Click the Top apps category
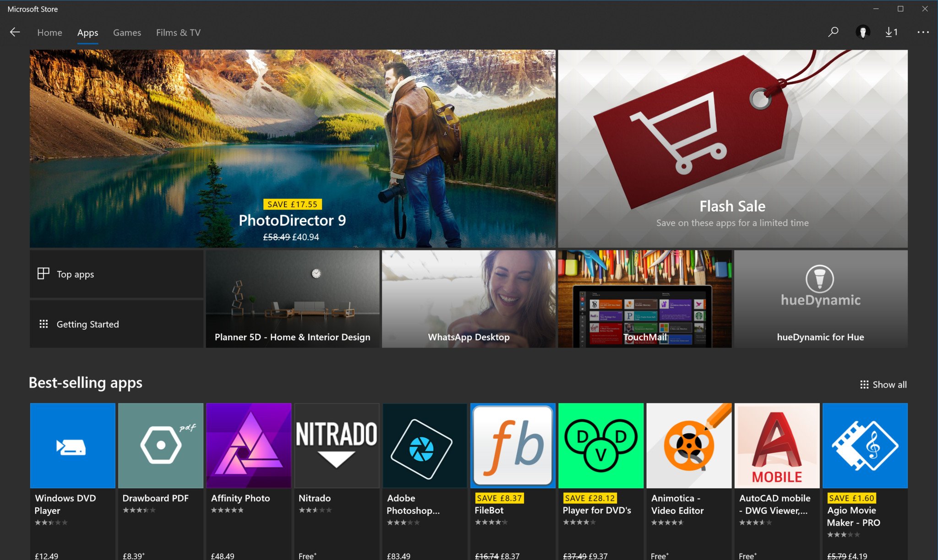Viewport: 938px width, 560px height. tap(117, 273)
